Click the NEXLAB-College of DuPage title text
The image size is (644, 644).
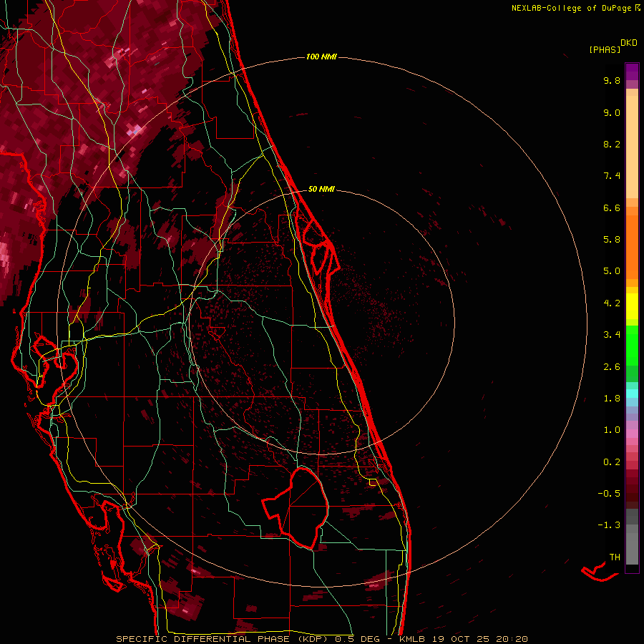coord(572,8)
